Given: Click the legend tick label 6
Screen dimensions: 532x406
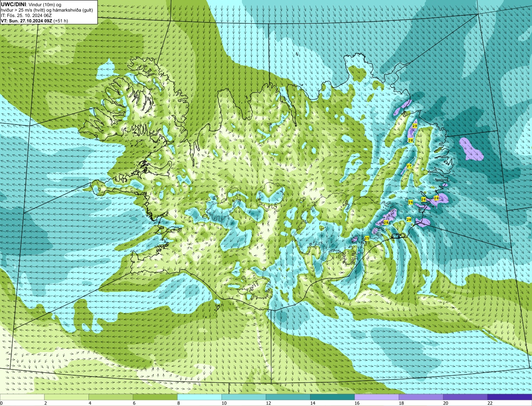Looking at the screenshot, I should pos(134,403).
